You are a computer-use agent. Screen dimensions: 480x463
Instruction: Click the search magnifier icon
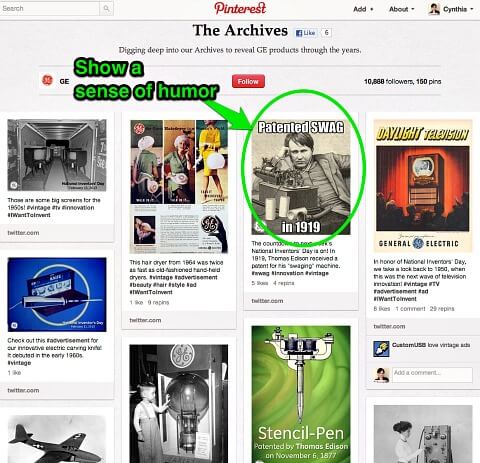(x=106, y=8)
